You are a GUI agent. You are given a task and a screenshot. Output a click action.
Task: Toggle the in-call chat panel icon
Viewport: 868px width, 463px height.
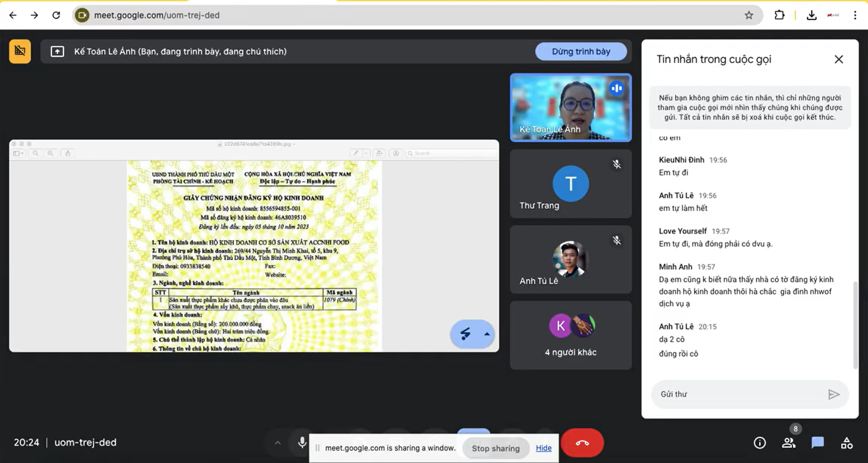click(818, 443)
